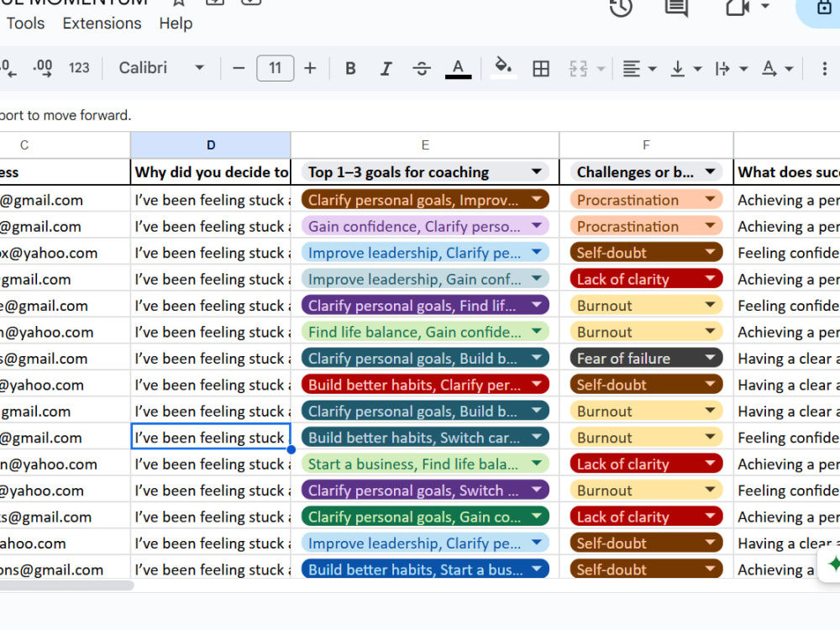840x630 pixels.
Task: Open the text rotation menu
Action: coord(777,69)
